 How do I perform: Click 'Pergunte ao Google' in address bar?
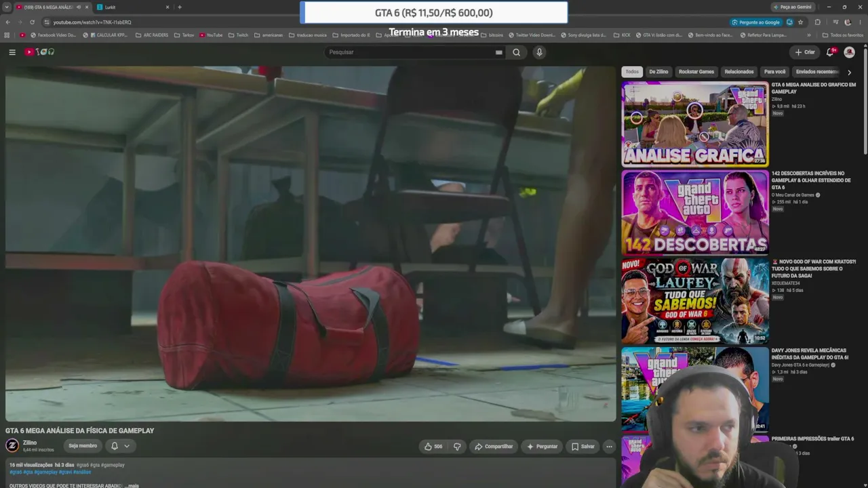[755, 22]
